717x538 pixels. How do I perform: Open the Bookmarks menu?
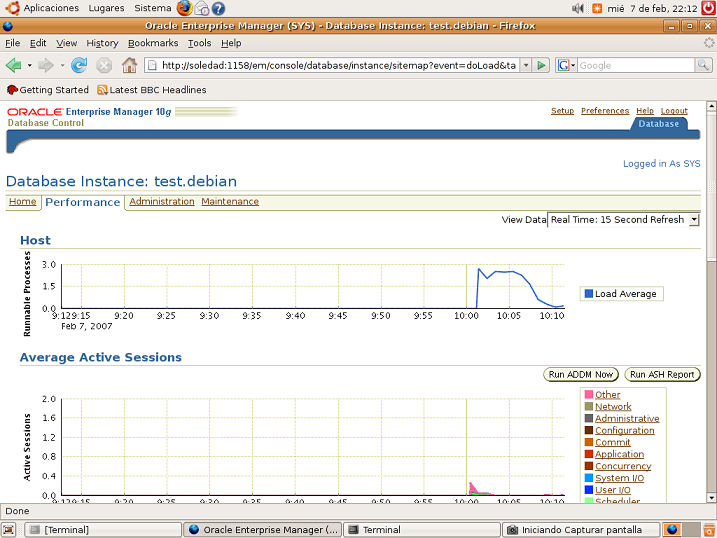(x=153, y=43)
